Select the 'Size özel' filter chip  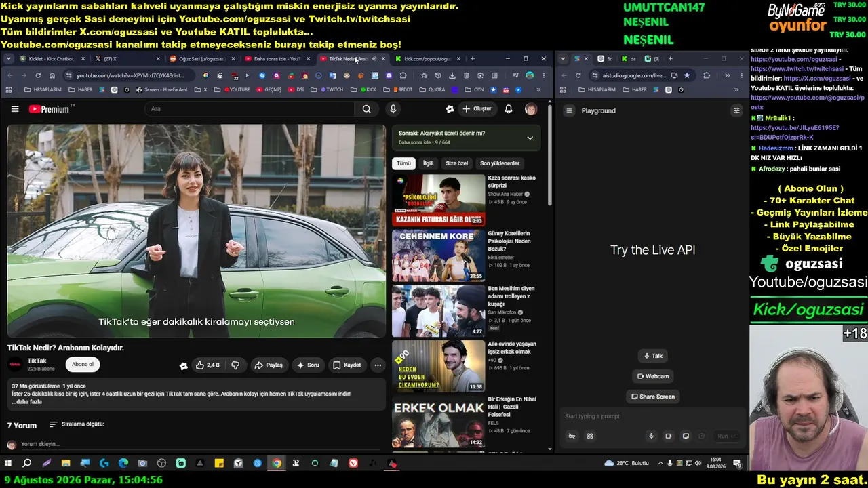457,163
